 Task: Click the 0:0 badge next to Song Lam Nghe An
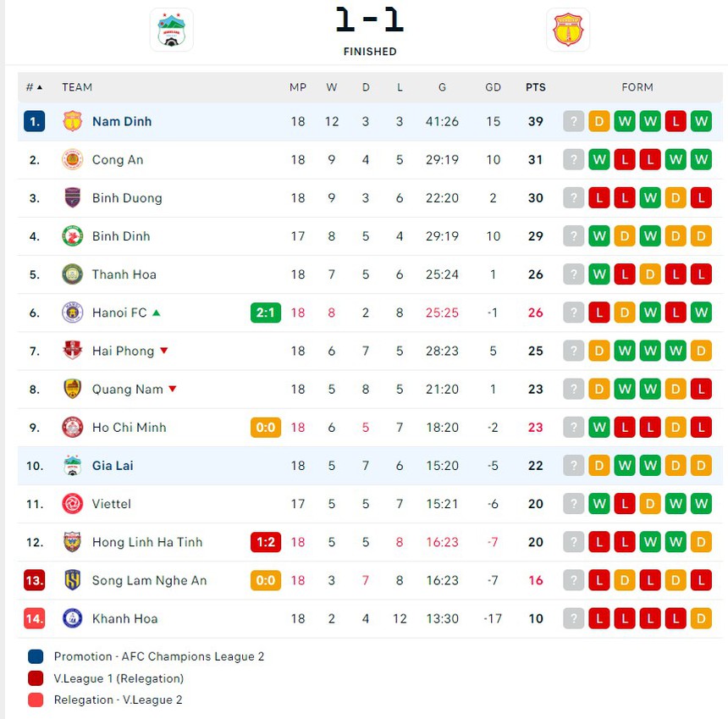pyautogui.click(x=266, y=580)
